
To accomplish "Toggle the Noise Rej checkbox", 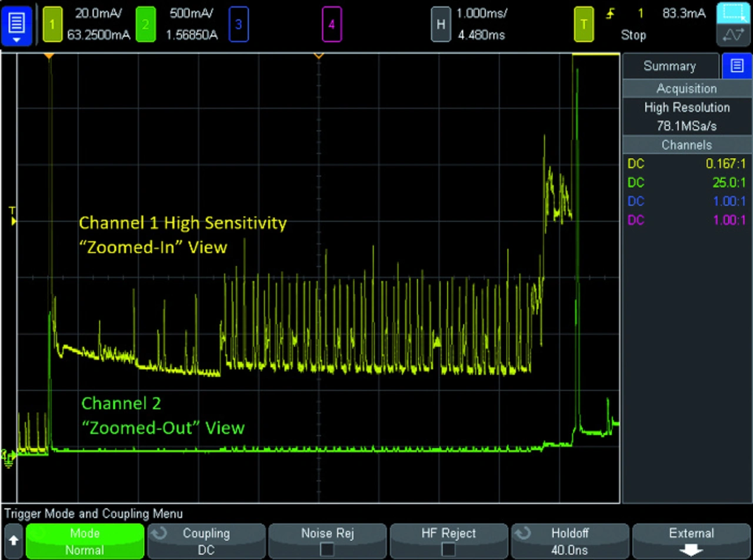I will [x=327, y=549].
